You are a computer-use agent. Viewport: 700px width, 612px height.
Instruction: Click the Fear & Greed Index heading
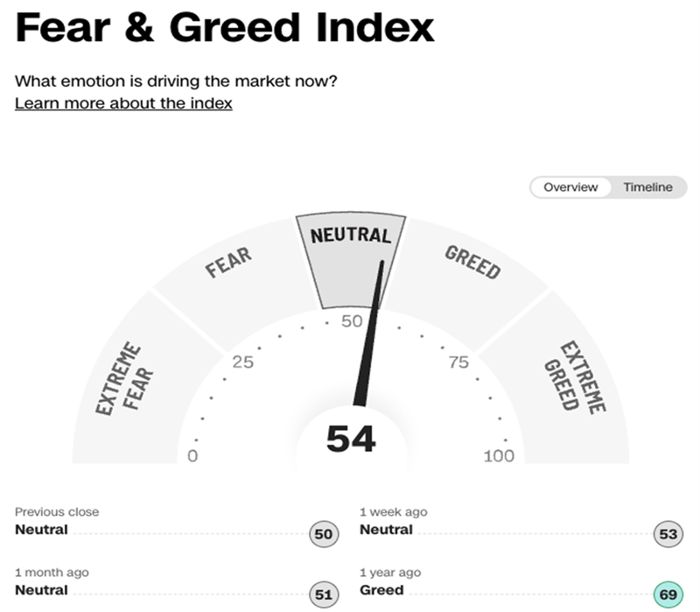pos(225,30)
